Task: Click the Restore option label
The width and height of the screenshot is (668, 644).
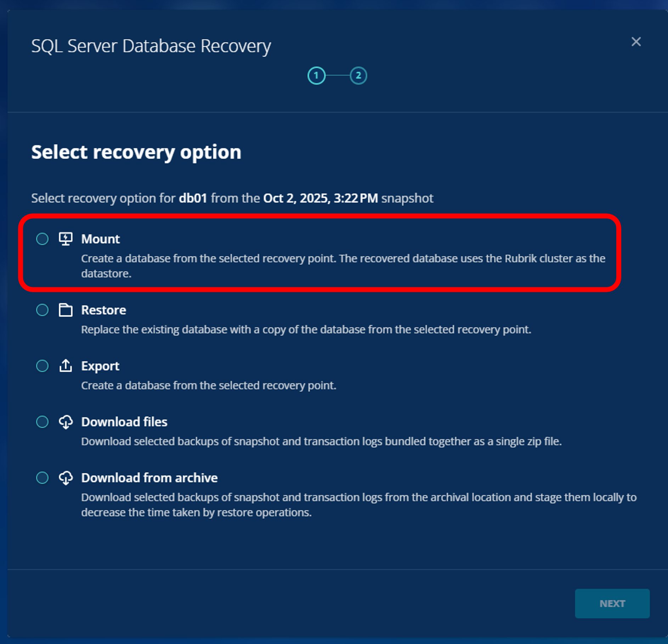Action: click(103, 310)
